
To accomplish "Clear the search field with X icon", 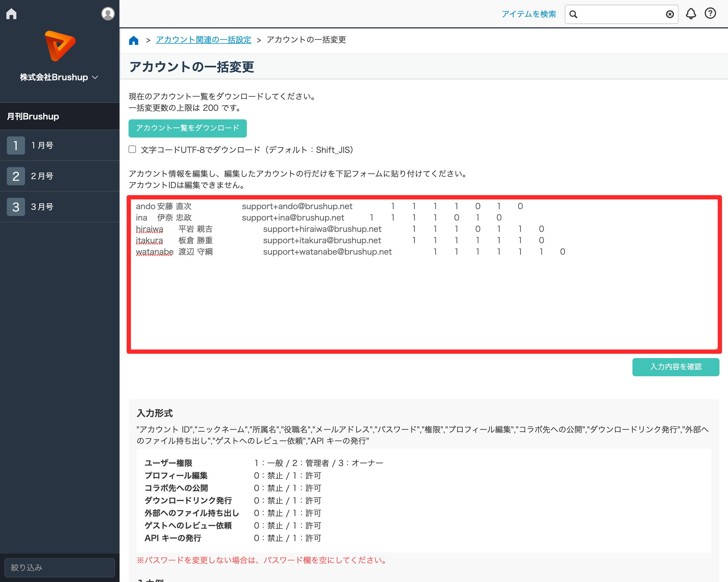I will click(x=670, y=14).
